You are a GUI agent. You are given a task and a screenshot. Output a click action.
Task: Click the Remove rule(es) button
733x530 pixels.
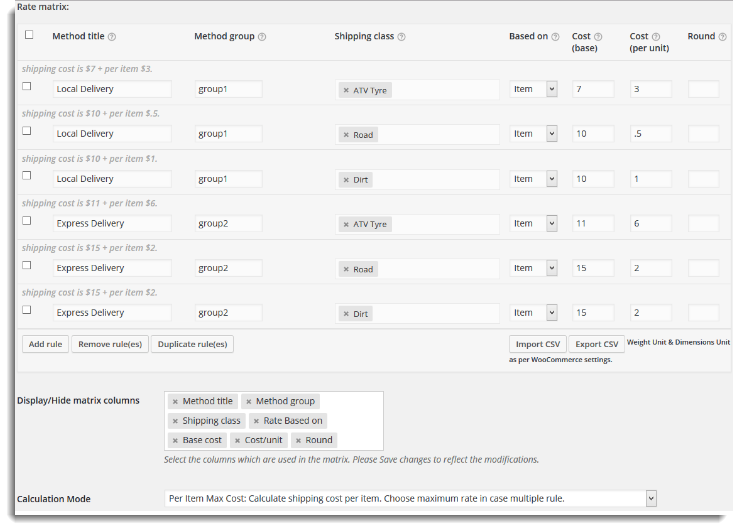point(110,344)
